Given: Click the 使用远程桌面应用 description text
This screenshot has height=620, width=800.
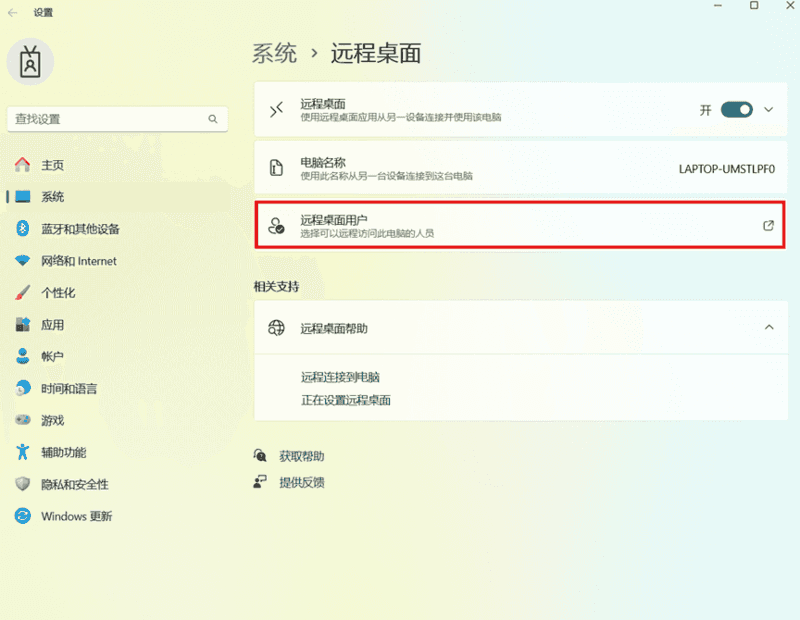Looking at the screenshot, I should tap(401, 117).
